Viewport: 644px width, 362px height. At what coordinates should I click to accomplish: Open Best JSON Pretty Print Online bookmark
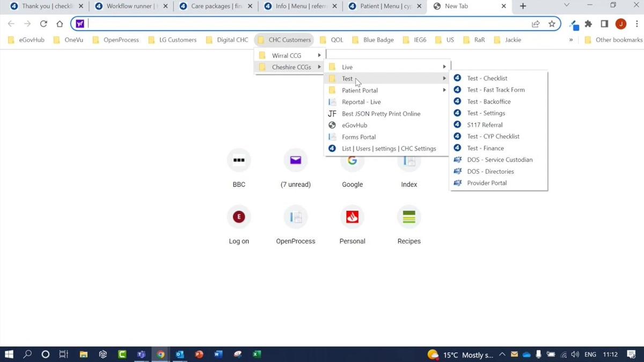381,114
